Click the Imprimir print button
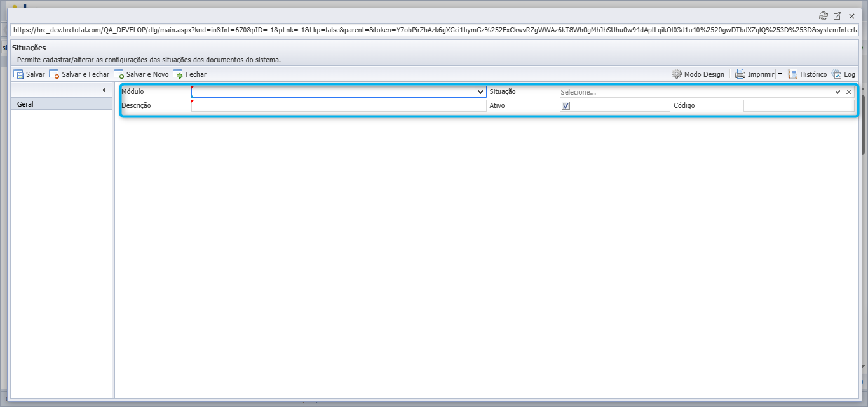This screenshot has width=868, height=407. (754, 74)
